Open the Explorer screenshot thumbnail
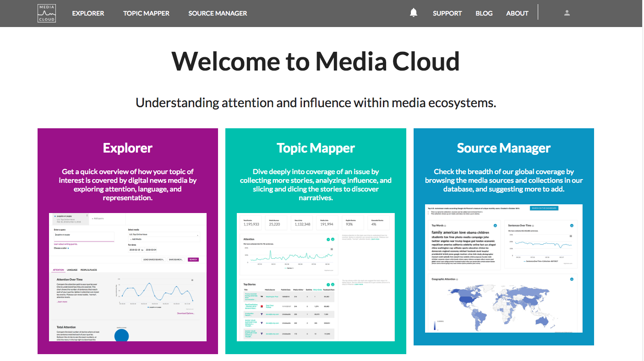The image size is (644, 361). click(x=128, y=277)
